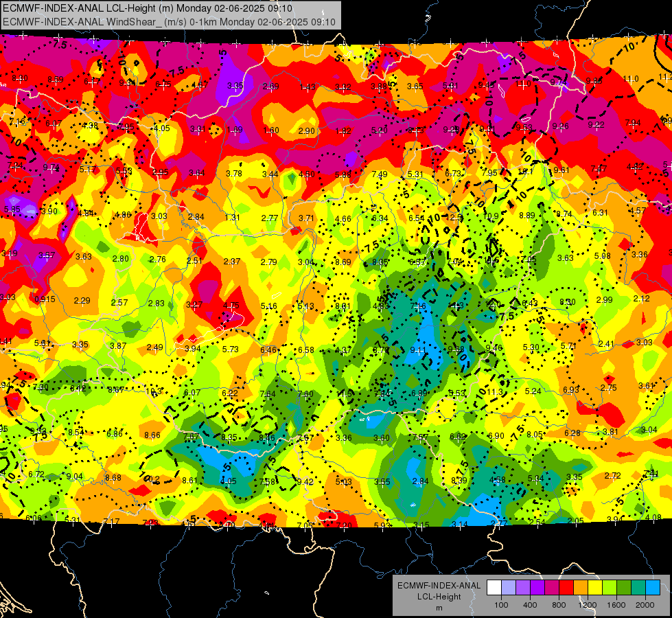Click the wind shear value 2.12
The width and height of the screenshot is (672, 618).
[x=642, y=299]
